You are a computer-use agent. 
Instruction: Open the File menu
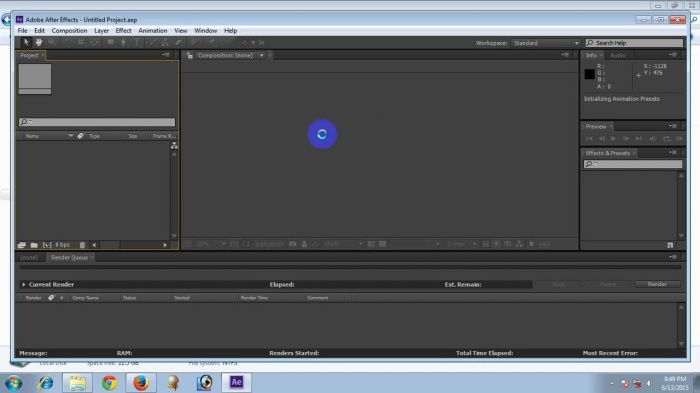pyautogui.click(x=22, y=31)
